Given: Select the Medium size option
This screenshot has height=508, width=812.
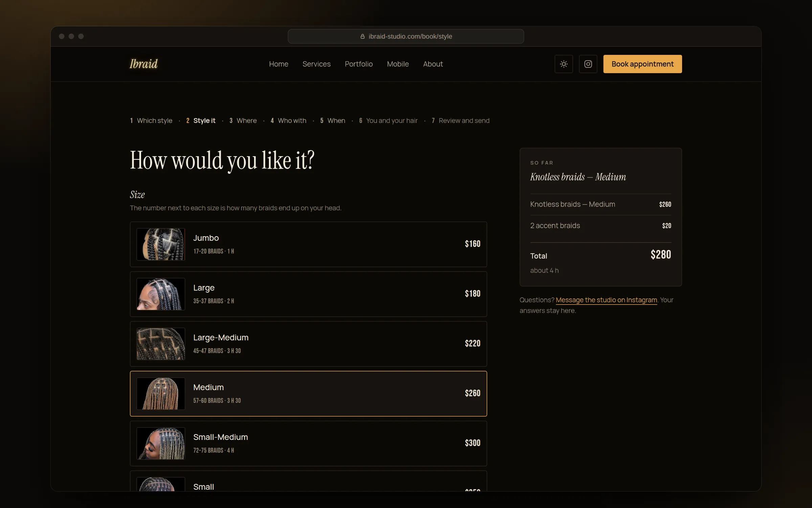Looking at the screenshot, I should click(x=309, y=394).
